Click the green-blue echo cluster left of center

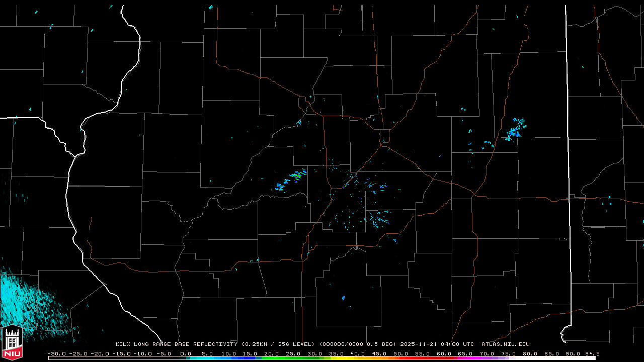tap(292, 180)
